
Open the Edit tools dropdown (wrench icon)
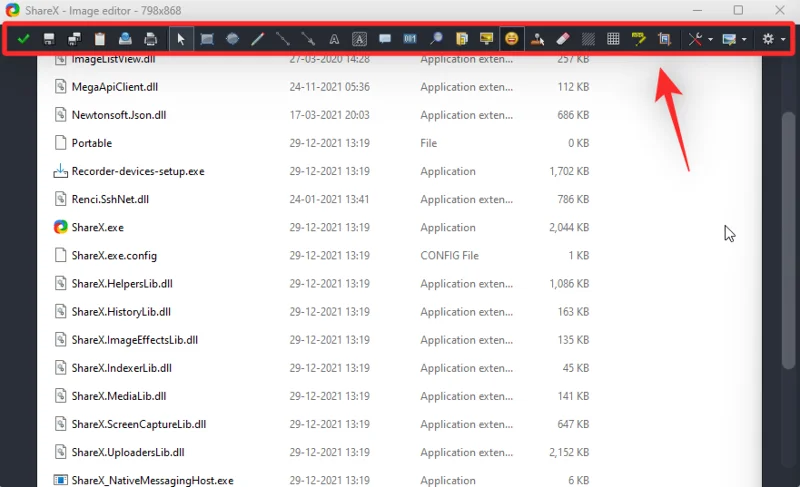(x=700, y=39)
